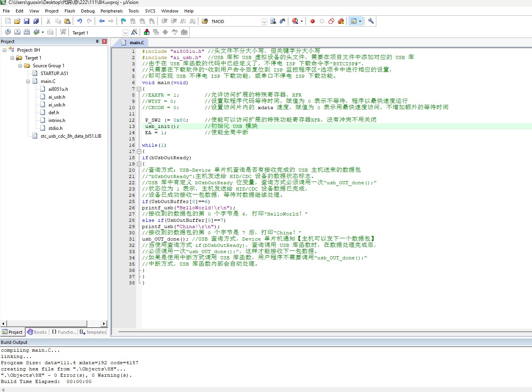
Task: Switch to the Functions panel tab
Action: point(64,332)
